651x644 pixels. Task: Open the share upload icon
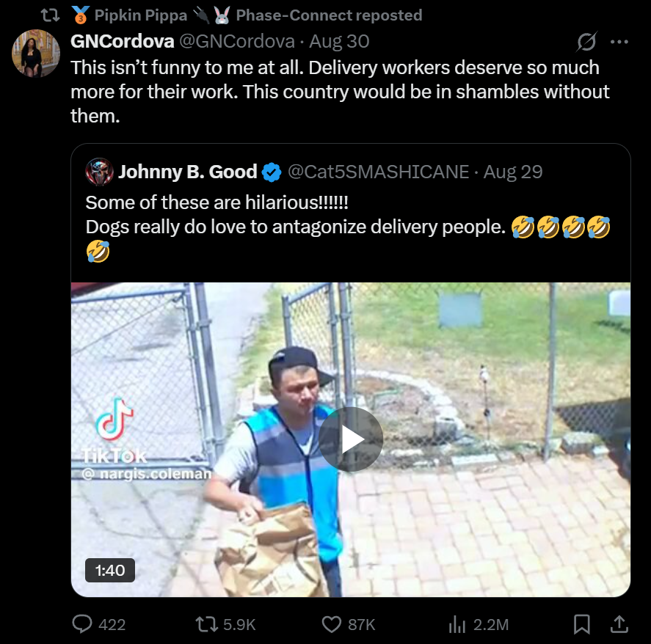tap(619, 623)
